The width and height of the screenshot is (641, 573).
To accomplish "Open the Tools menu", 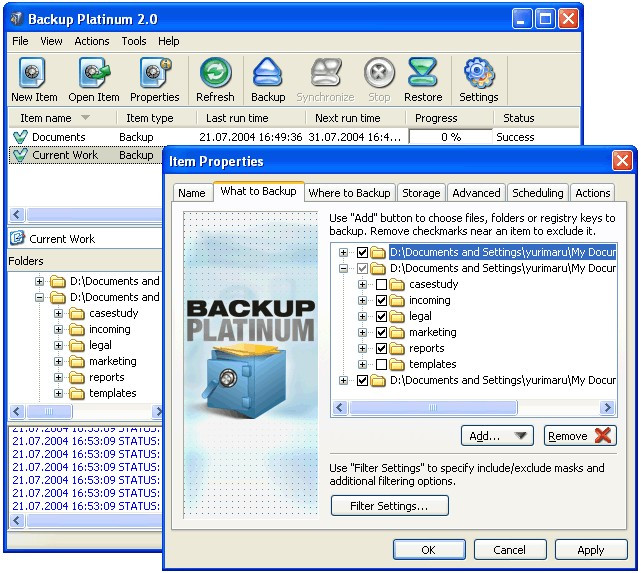I will [x=134, y=41].
